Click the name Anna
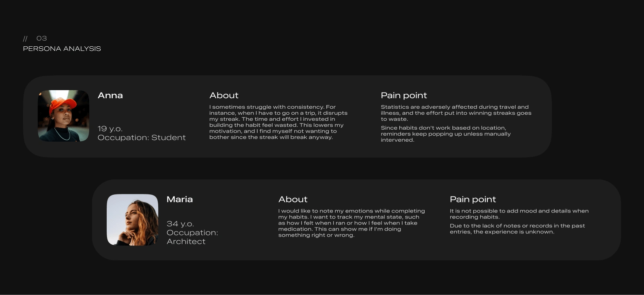The height and width of the screenshot is (295, 644). 110,95
